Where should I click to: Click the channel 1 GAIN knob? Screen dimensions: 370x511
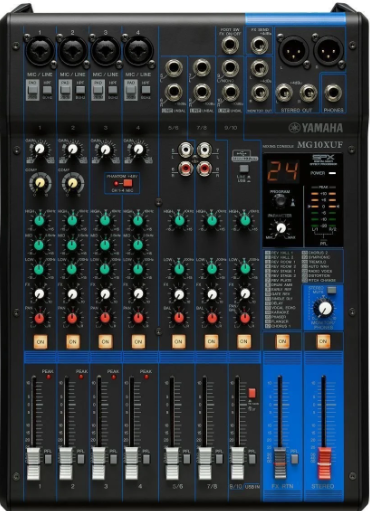point(40,149)
